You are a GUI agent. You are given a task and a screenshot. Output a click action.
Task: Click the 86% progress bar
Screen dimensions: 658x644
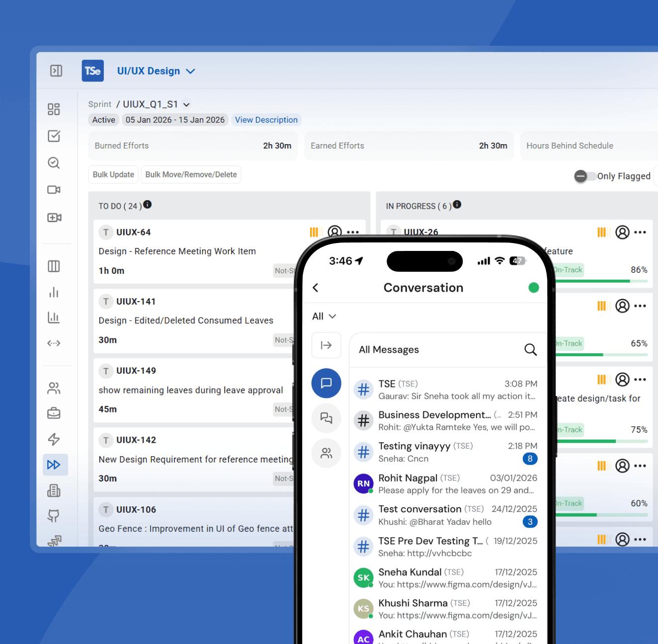pyautogui.click(x=601, y=281)
